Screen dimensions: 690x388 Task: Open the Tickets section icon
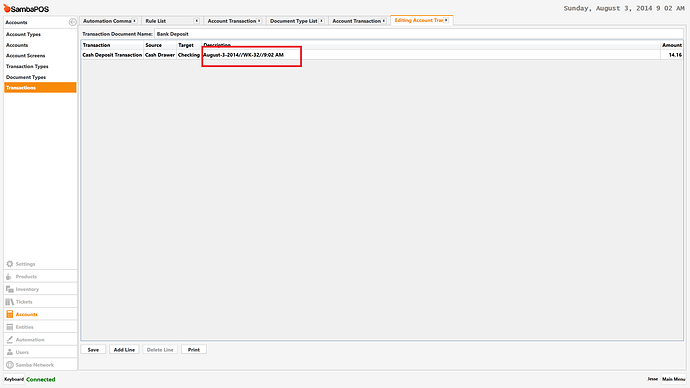10,302
